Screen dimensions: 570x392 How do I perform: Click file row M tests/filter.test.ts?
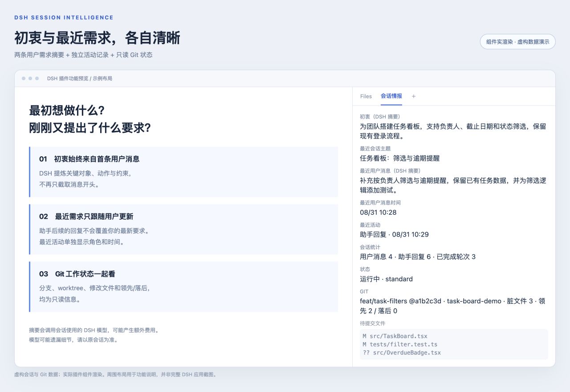pos(400,344)
